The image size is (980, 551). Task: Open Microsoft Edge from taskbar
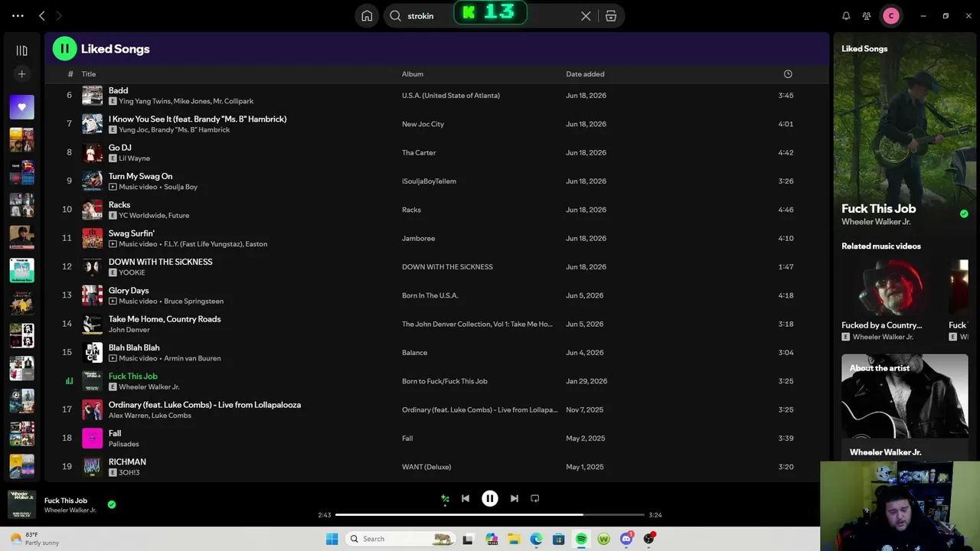536,539
